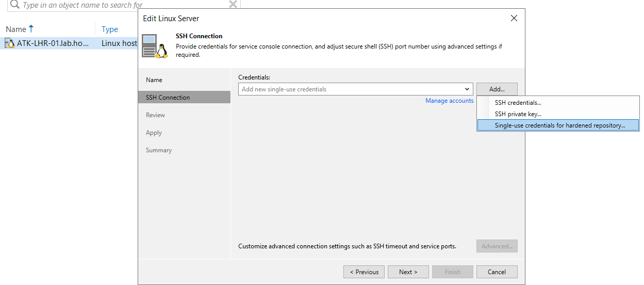This screenshot has height=285, width=644.
Task: Click the penguin icon beside ATK-LHR-01
Action: point(10,43)
